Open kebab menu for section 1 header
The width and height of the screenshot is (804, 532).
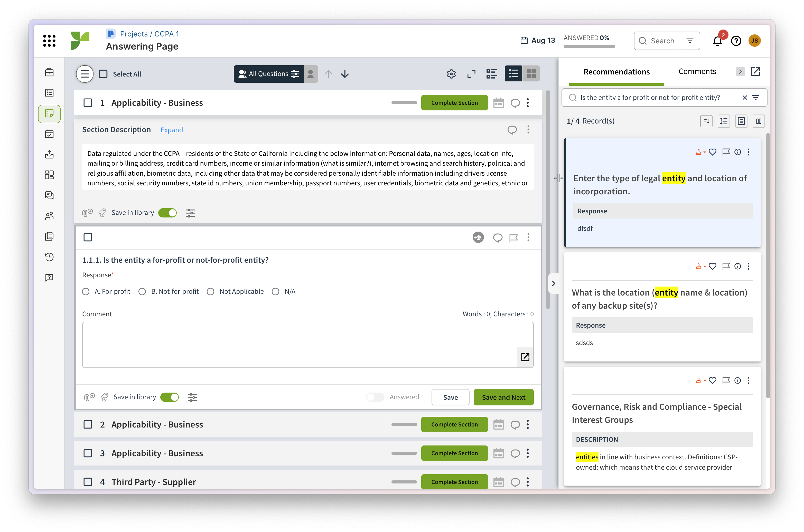(527, 103)
